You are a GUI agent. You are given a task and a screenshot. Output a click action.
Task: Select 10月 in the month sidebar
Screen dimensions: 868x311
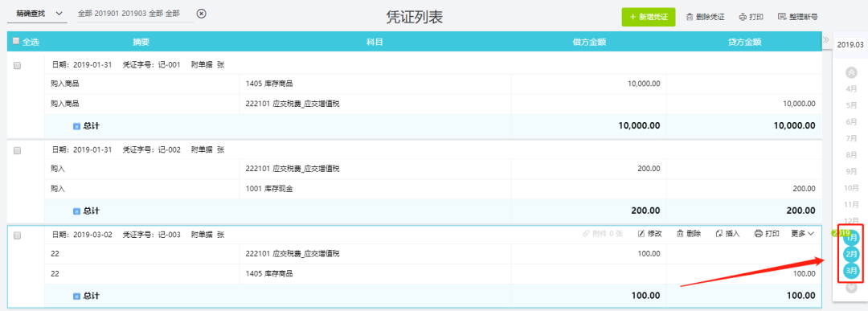(851, 188)
